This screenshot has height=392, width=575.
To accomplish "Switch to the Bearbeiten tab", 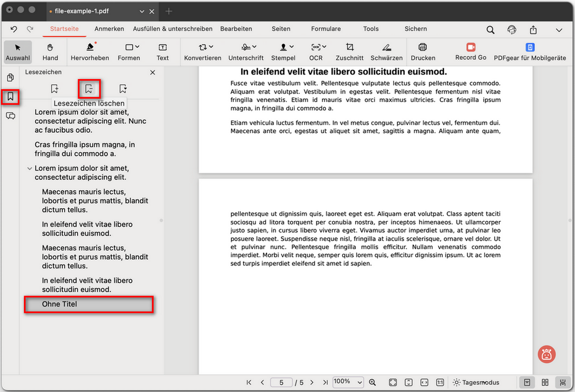I will point(236,29).
